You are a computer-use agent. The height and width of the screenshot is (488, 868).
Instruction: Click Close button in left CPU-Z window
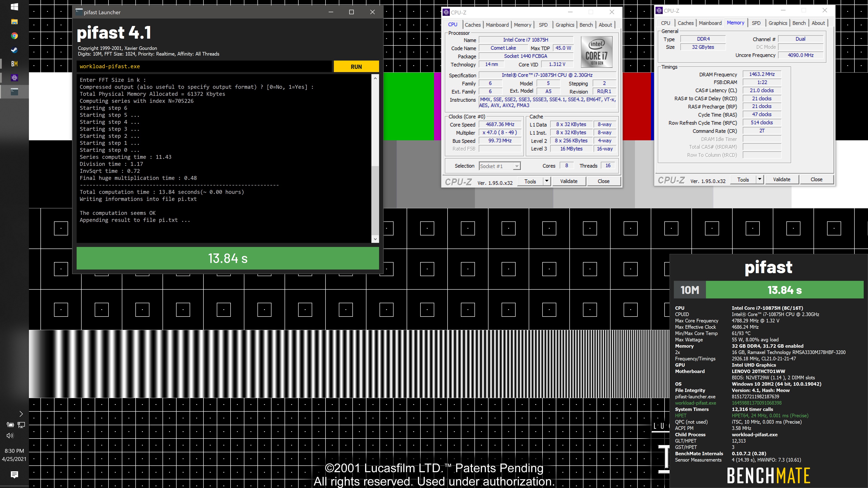pos(604,181)
